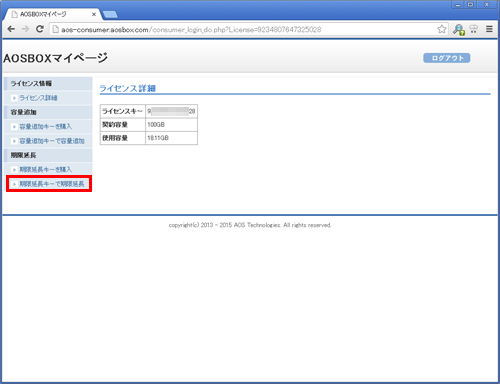Click the 18.11GB used capacity value
The width and height of the screenshot is (500, 384).
(x=158, y=138)
